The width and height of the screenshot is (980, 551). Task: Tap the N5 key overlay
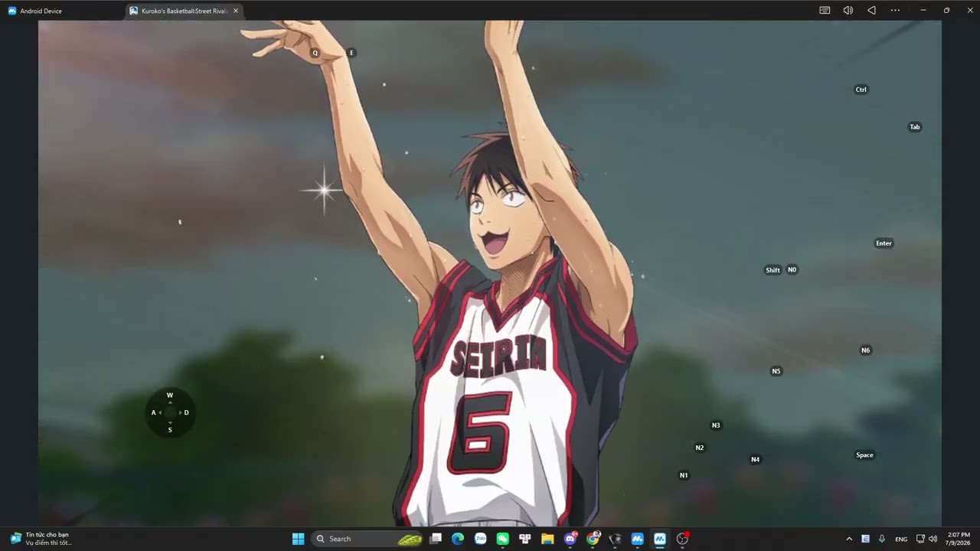click(x=776, y=371)
